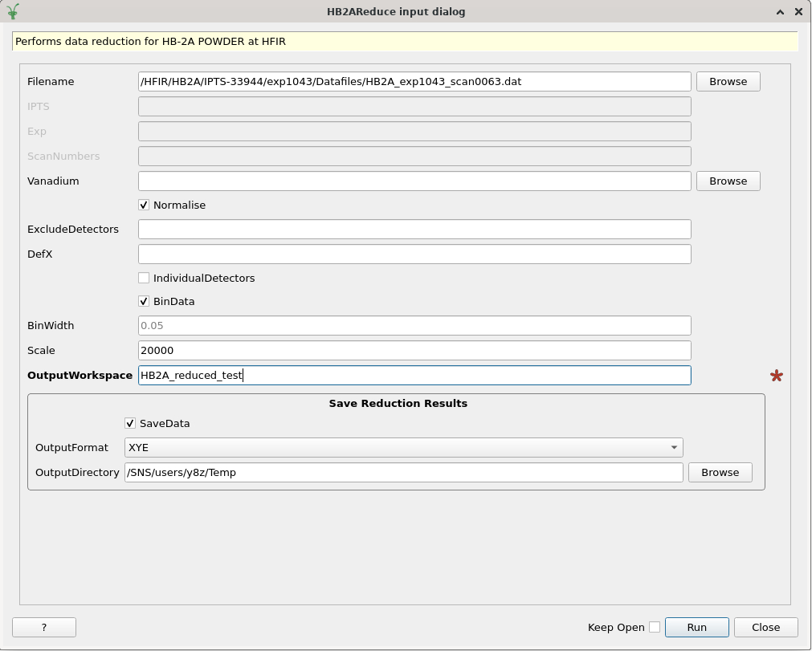Focus the DefX input field
Image resolution: width=812 pixels, height=651 pixels.
pos(414,254)
